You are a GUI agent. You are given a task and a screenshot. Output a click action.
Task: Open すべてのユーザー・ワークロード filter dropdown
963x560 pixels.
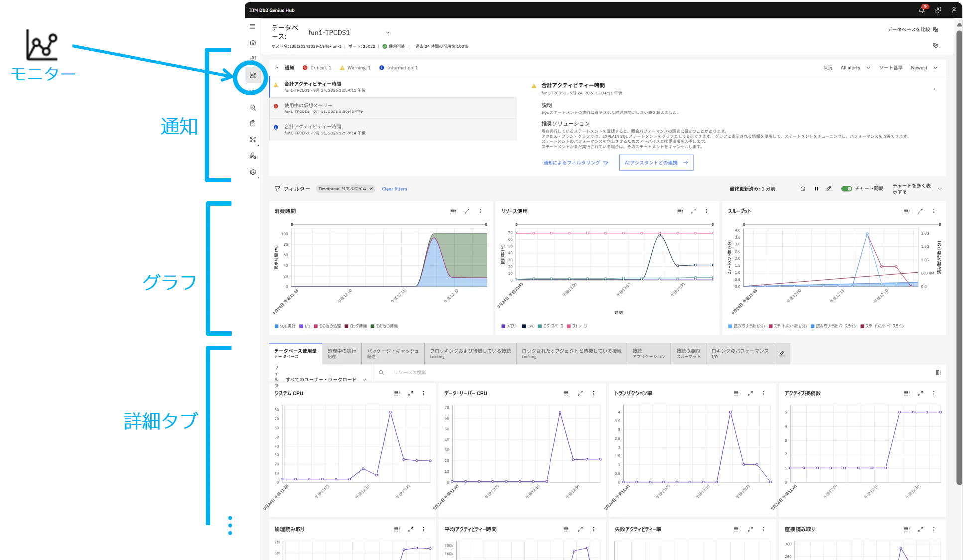point(326,380)
